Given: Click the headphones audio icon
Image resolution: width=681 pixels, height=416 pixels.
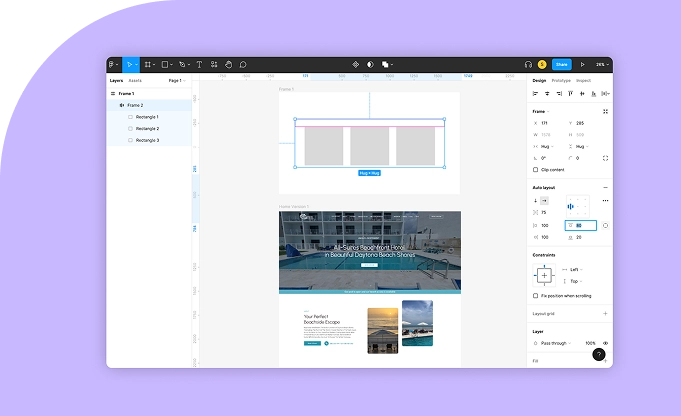Looking at the screenshot, I should pos(527,64).
